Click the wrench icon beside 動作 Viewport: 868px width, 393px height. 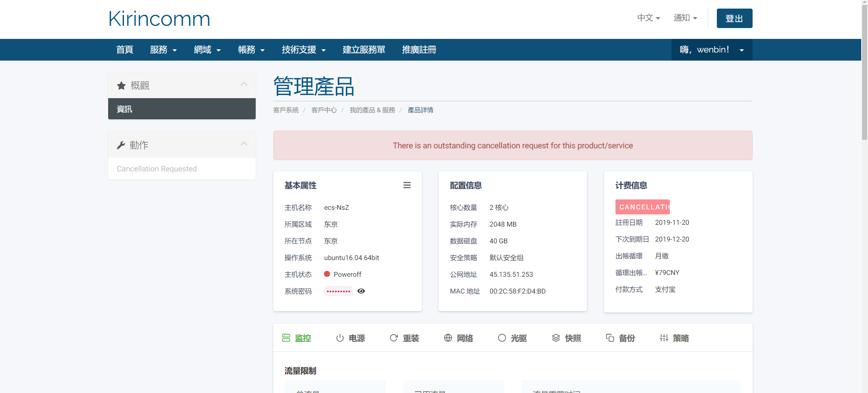[121, 145]
